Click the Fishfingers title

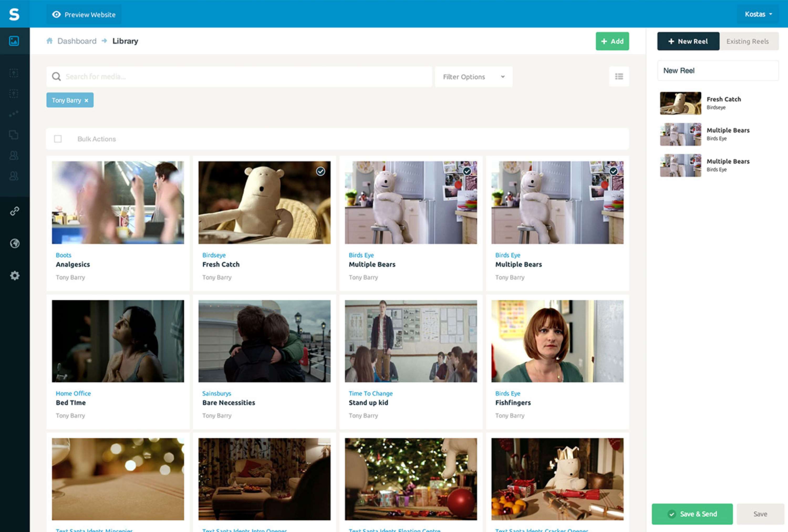pos(513,403)
